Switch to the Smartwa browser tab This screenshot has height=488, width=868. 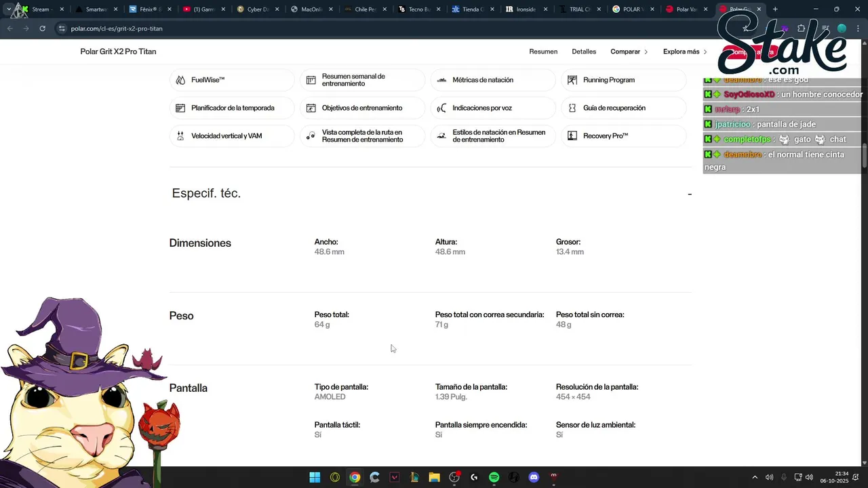point(95,9)
